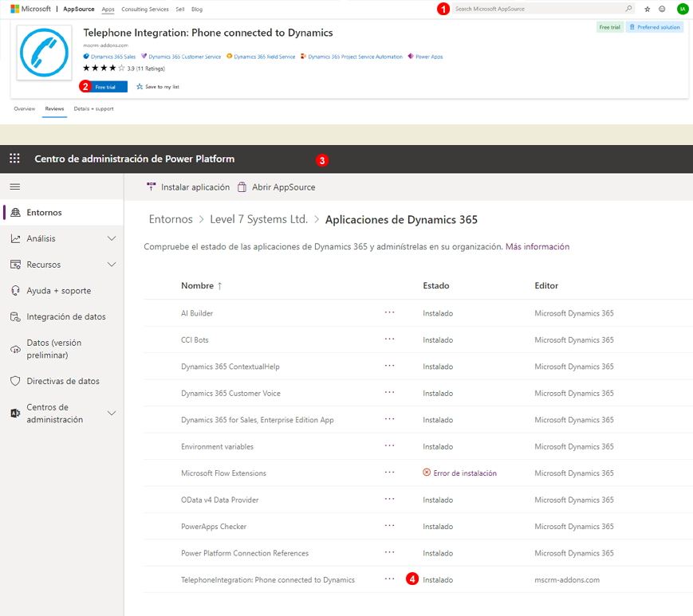Click the Directivas de datos shield icon

15,381
